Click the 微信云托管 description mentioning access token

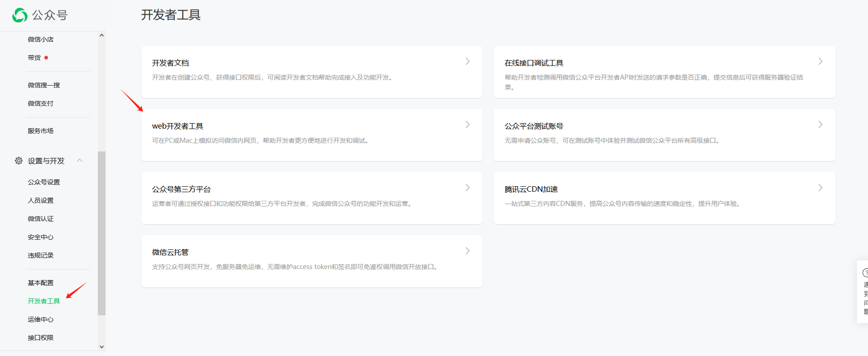[296, 267]
